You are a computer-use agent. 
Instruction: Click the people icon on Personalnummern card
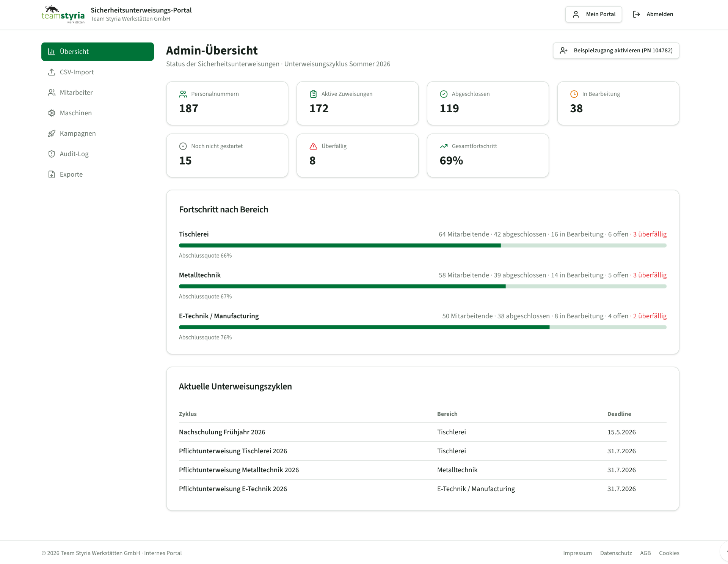(183, 94)
